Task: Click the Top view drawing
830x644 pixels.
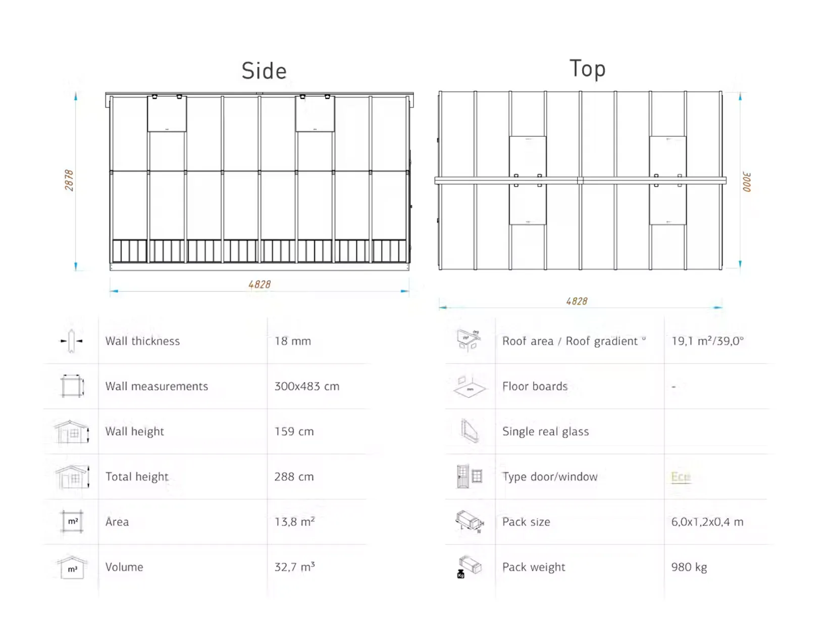Action: point(581,181)
